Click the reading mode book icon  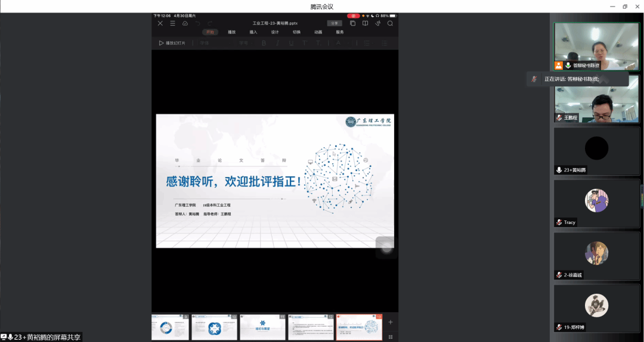pyautogui.click(x=365, y=23)
